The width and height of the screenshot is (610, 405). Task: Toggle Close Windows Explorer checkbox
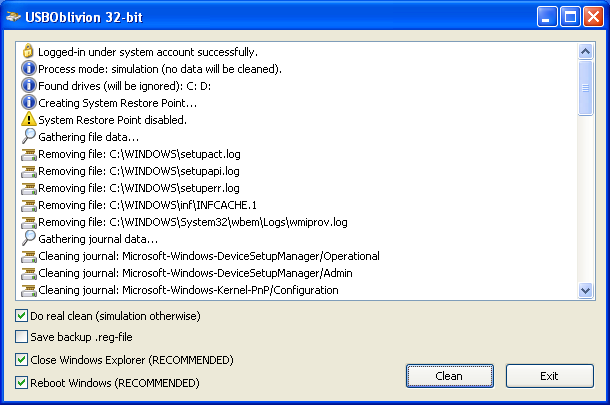pos(22,359)
